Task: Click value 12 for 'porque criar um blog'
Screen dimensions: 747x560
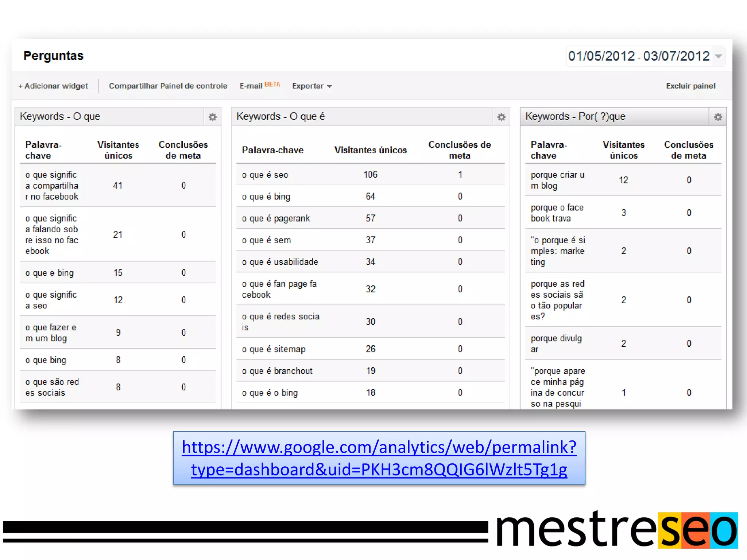Action: (x=623, y=180)
